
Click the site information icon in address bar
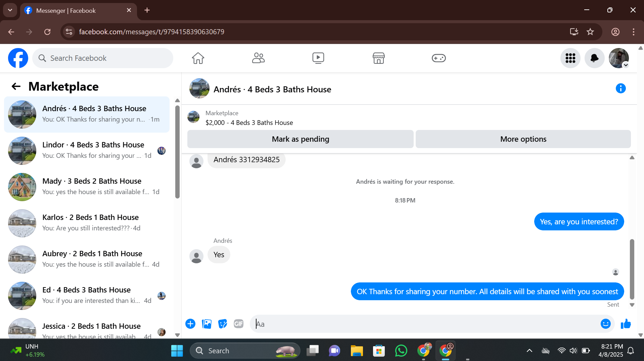tap(69, 32)
